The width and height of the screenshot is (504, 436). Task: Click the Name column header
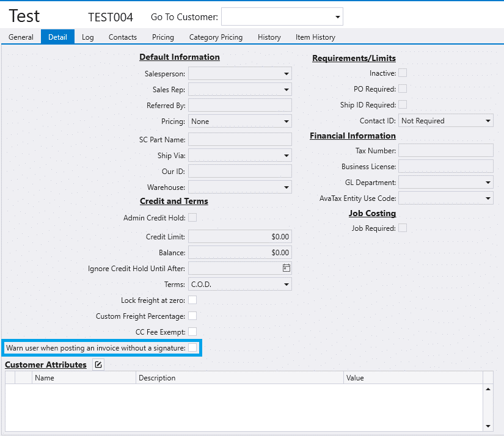84,378
